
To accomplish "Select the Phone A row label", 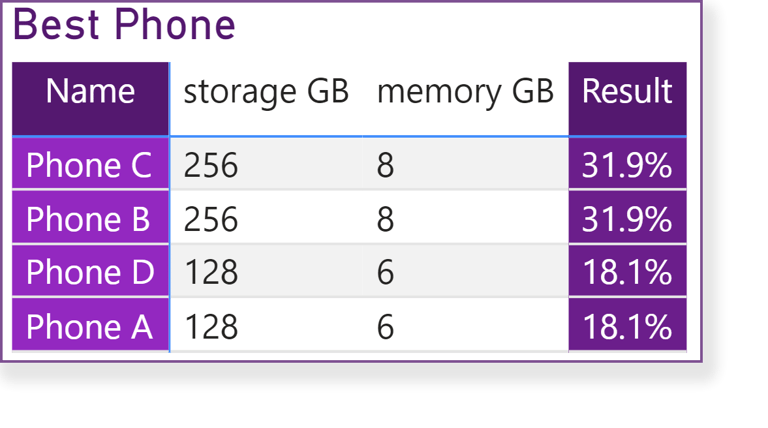I will (90, 325).
